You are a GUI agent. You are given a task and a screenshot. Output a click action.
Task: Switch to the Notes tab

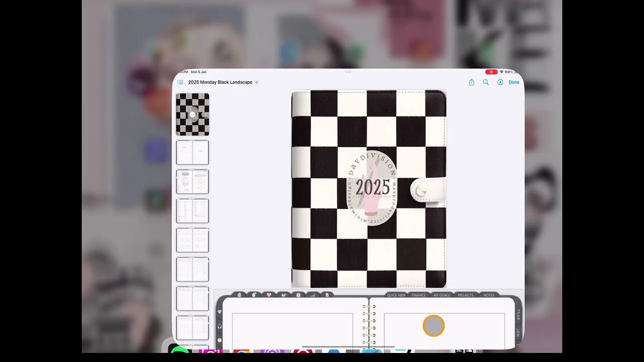click(489, 295)
